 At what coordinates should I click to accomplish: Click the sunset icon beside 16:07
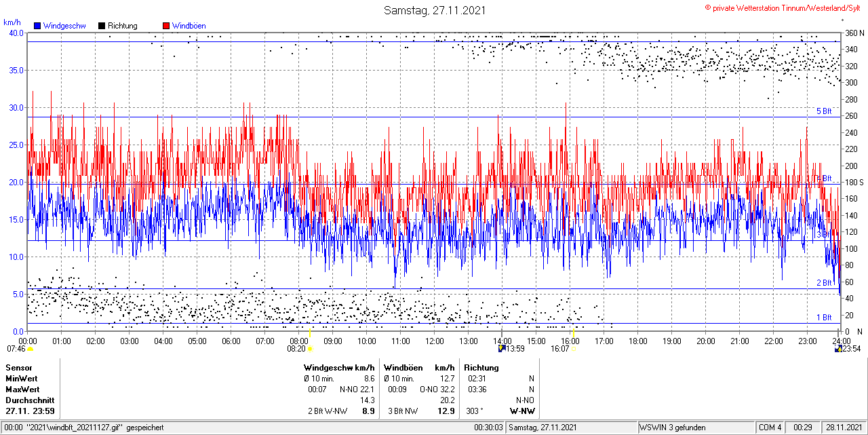pyautogui.click(x=574, y=349)
